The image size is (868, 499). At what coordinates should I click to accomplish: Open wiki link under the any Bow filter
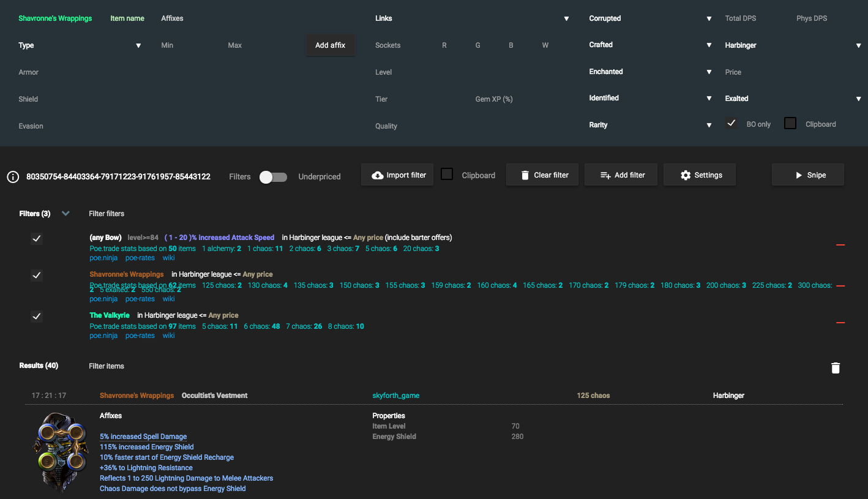coord(168,258)
